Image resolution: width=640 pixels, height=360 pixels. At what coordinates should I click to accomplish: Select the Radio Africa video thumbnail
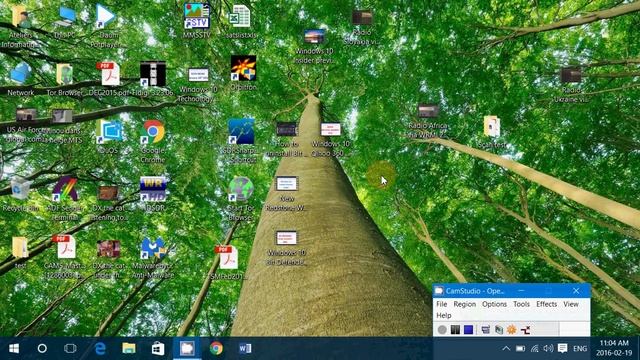pyautogui.click(x=428, y=120)
